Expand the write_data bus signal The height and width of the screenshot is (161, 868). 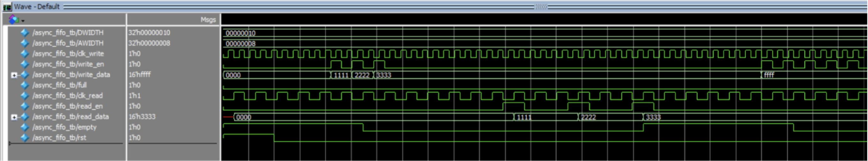pyautogui.click(x=14, y=75)
